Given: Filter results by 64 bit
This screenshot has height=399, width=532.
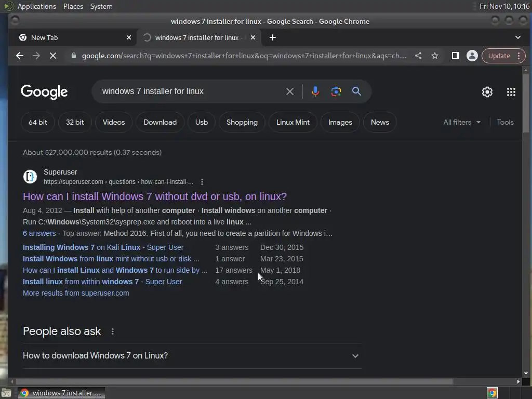Looking at the screenshot, I should 37,122.
